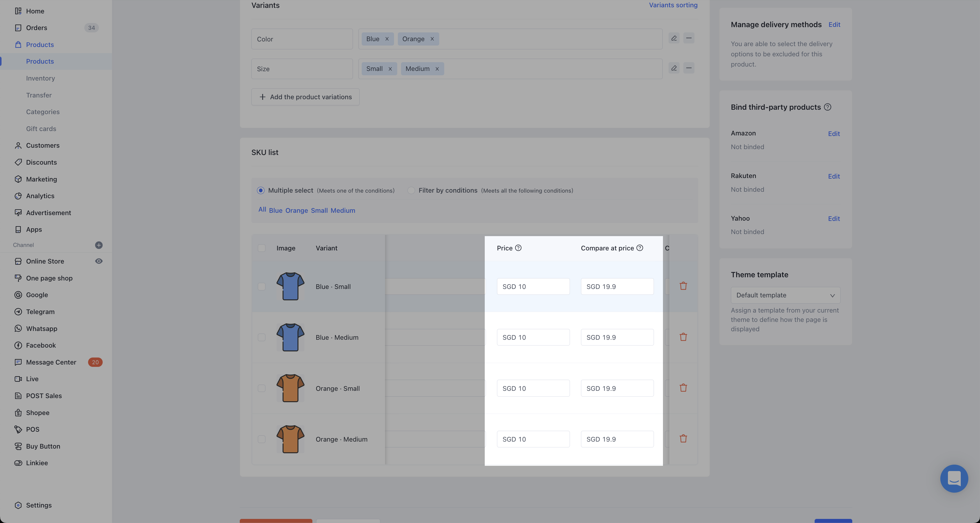The width and height of the screenshot is (980, 523).
Task: Open Inventory in sidebar
Action: tap(40, 78)
